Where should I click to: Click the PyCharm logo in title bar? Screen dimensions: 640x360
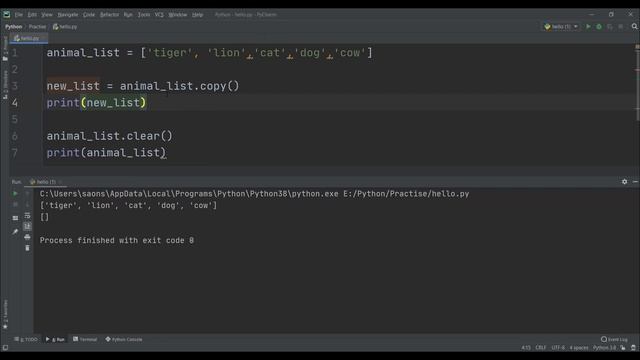pyautogui.click(x=7, y=15)
